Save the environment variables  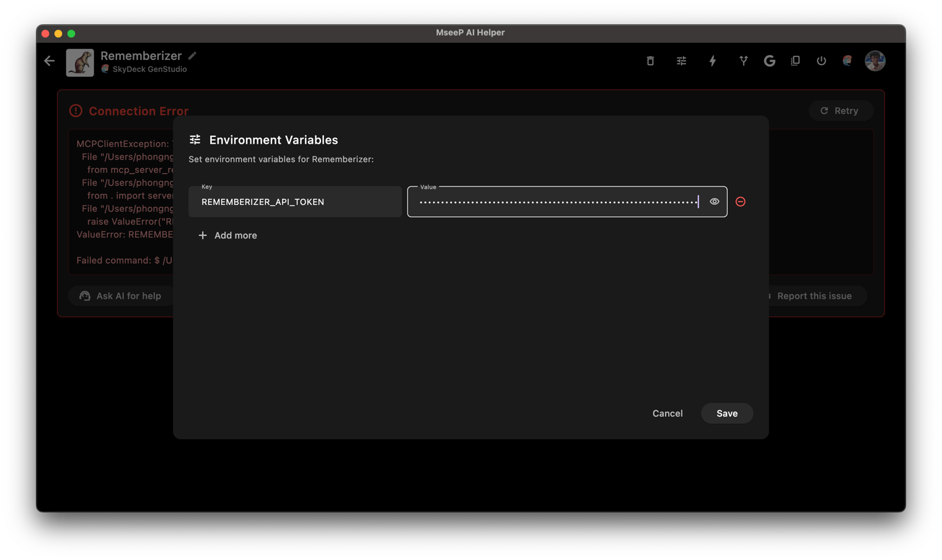(x=727, y=413)
